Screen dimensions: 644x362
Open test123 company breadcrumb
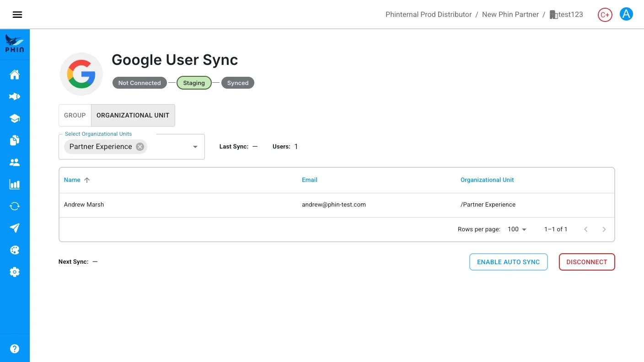[x=566, y=15]
